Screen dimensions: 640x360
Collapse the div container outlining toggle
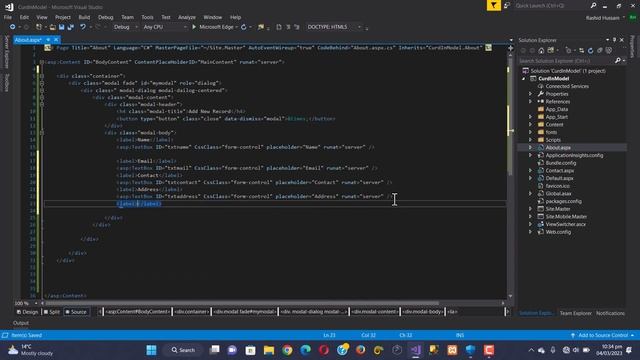point(42,76)
